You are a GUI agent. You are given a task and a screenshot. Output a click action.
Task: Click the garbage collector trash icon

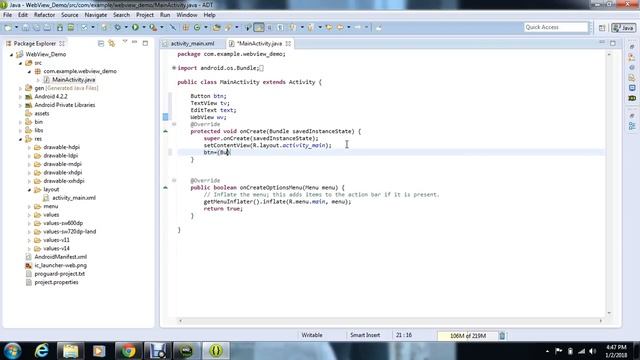502,336
